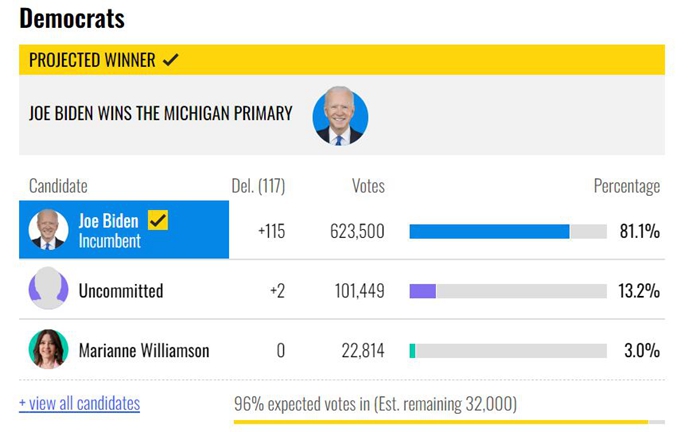The width and height of the screenshot is (700, 432).
Task: Click Biden's blue percentage bar
Action: point(489,231)
